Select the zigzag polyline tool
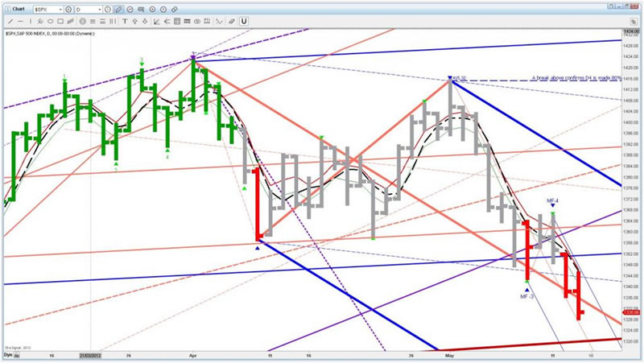Viewport: 644px width, 363px height. [x=219, y=21]
